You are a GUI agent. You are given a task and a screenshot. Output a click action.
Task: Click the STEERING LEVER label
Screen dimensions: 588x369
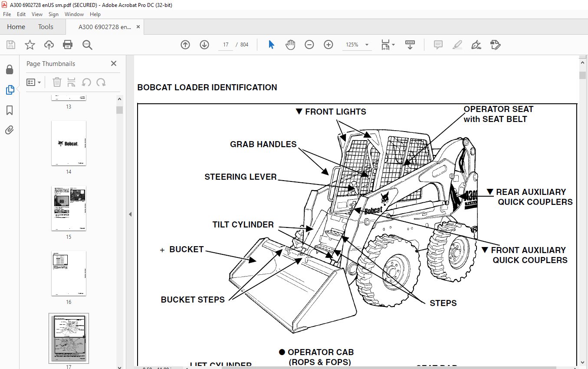[x=240, y=177]
